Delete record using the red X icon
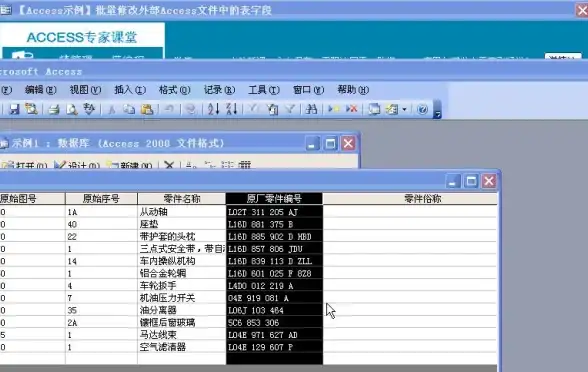Viewport: 588px width, 372px height. tap(351, 109)
